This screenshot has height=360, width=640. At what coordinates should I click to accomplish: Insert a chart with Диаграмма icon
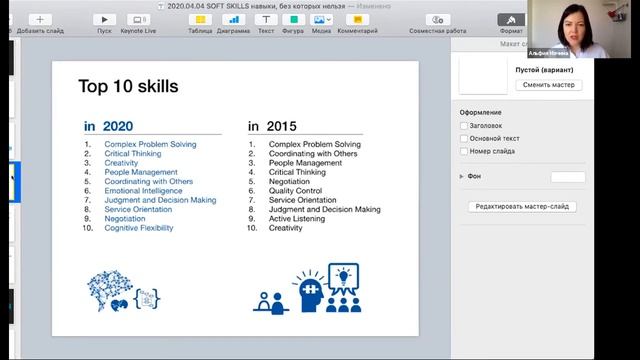233,20
